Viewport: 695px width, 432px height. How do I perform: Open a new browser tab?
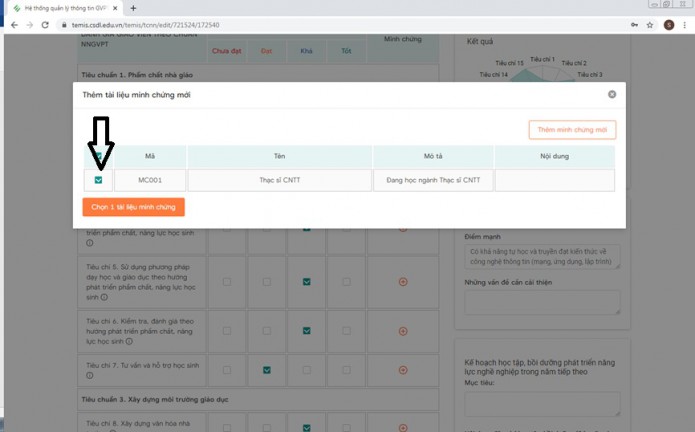coord(133,7)
